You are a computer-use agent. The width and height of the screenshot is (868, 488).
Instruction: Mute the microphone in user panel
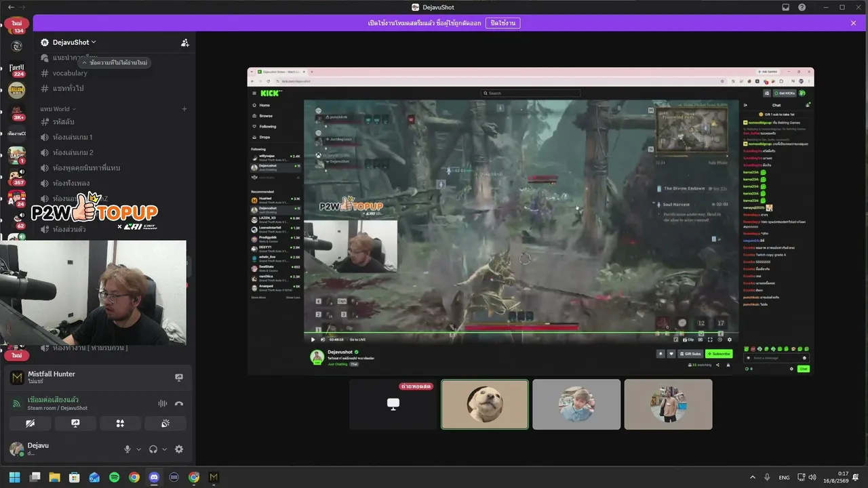pos(127,449)
